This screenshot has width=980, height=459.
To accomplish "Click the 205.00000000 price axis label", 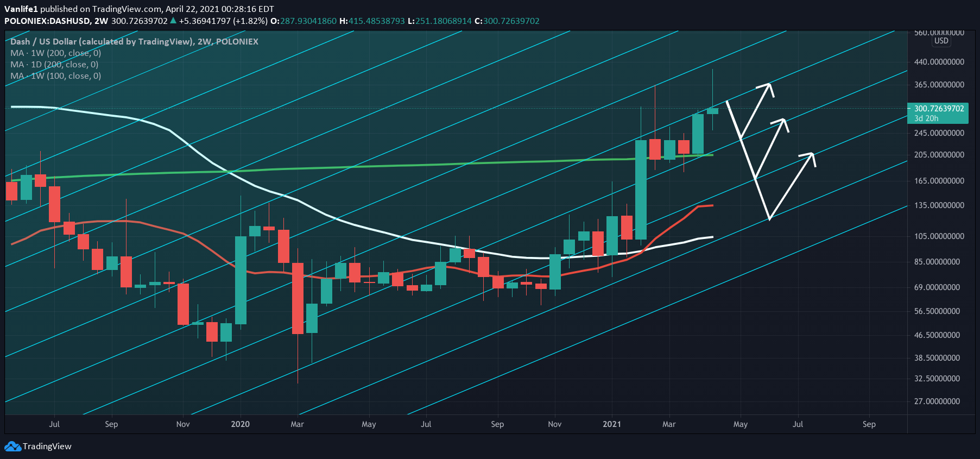I will [x=939, y=155].
